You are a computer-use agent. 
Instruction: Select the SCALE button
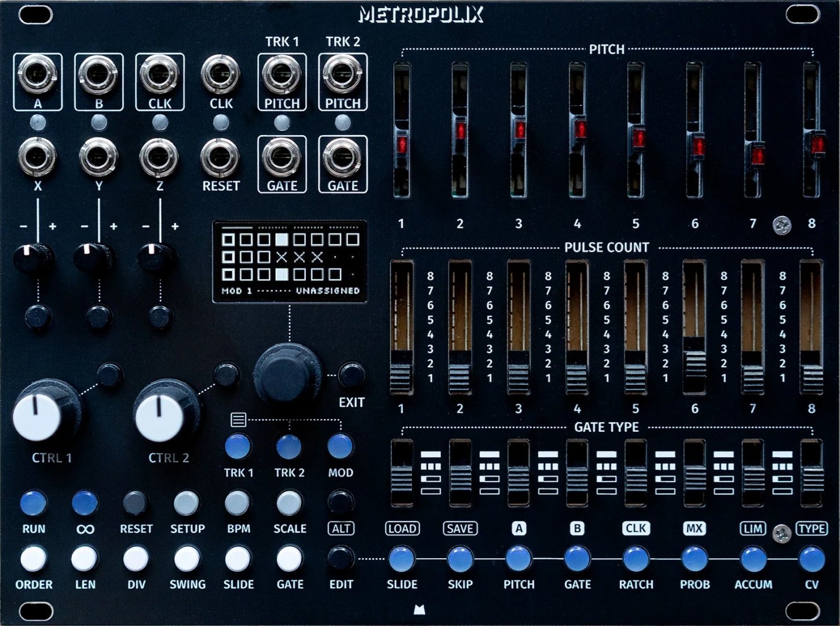click(288, 503)
